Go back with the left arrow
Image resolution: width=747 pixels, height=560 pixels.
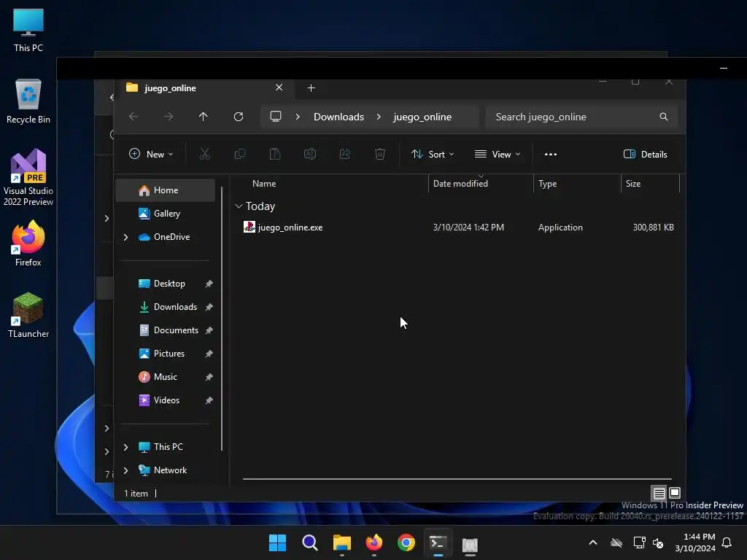pyautogui.click(x=133, y=117)
